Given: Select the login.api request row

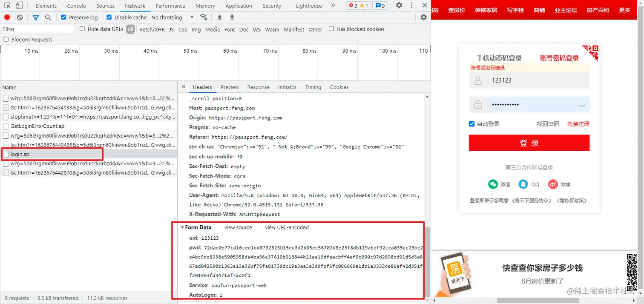Looking at the screenshot, I should (89, 154).
